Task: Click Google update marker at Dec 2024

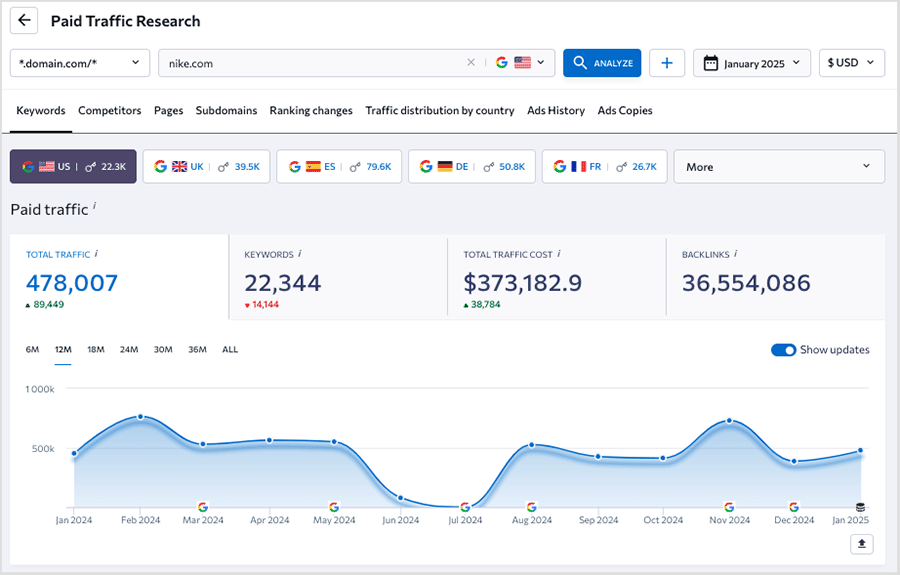Action: click(794, 507)
